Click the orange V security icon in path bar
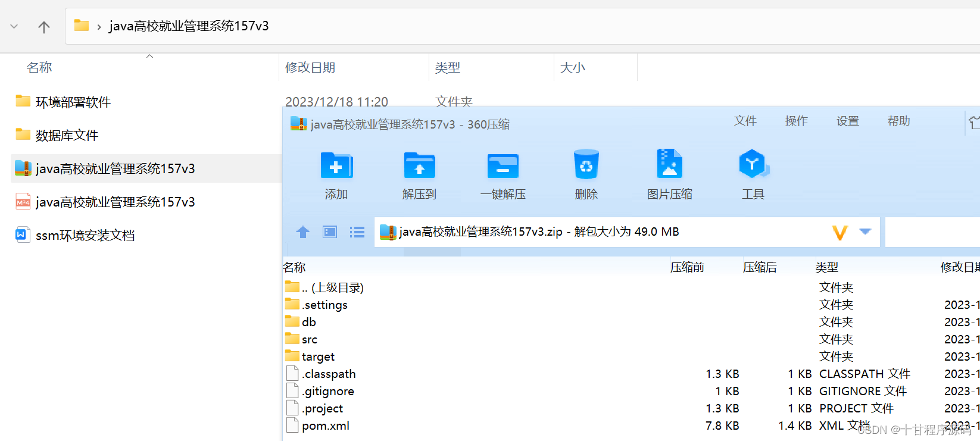This screenshot has width=980, height=441. [x=840, y=232]
